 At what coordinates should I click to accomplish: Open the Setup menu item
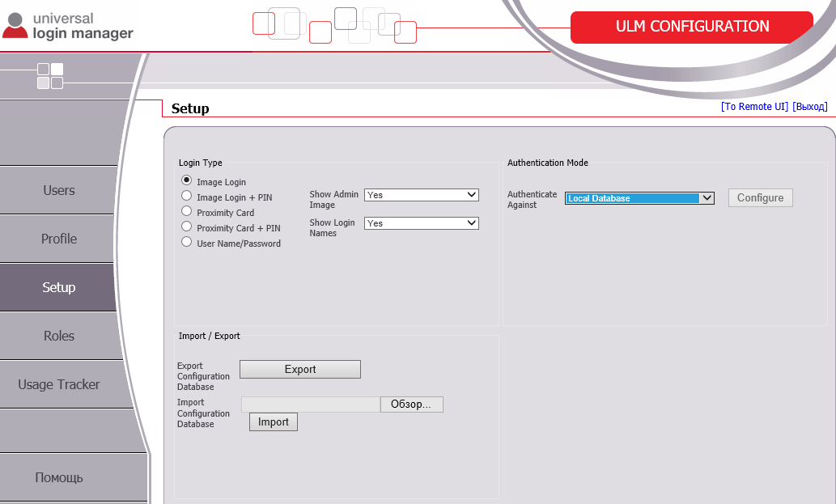[58, 287]
